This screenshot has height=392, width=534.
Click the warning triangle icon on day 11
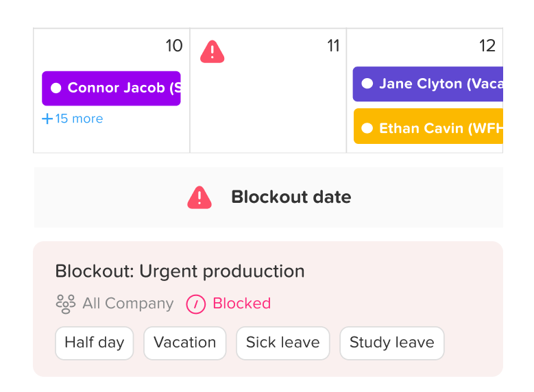[213, 51]
